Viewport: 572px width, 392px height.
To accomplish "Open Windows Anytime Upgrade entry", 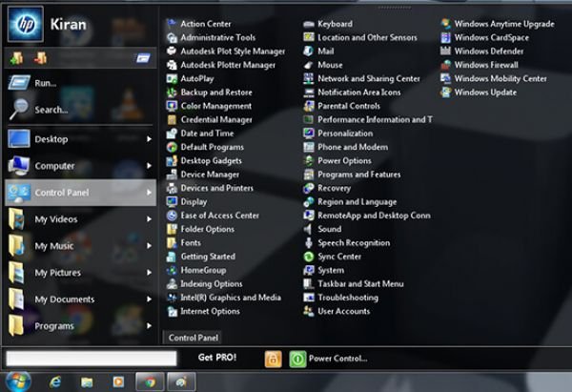I will click(x=498, y=24).
